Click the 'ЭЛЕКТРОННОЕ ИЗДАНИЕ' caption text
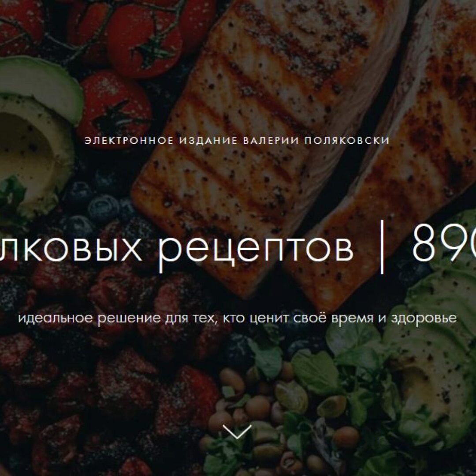The width and height of the screenshot is (476, 476). click(161, 140)
